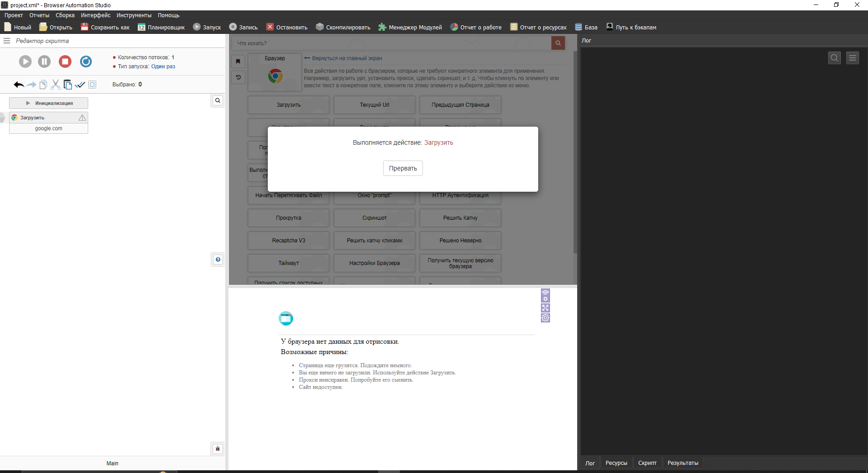
Task: Click the gear icon in browser preview
Action: 545,318
